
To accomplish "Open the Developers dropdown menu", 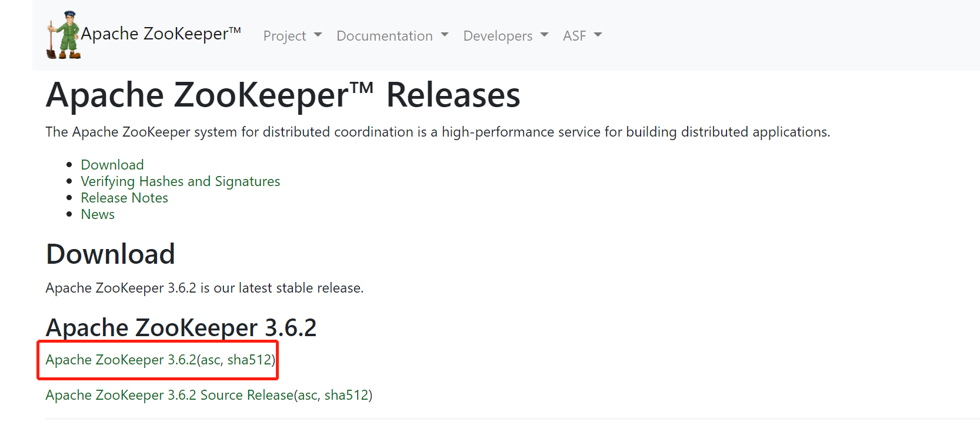I will 506,36.
